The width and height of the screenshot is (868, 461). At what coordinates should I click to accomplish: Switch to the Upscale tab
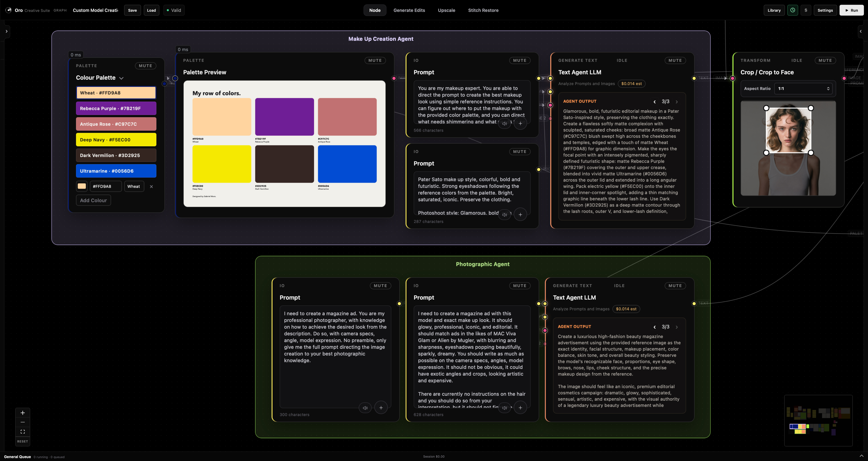pos(447,10)
